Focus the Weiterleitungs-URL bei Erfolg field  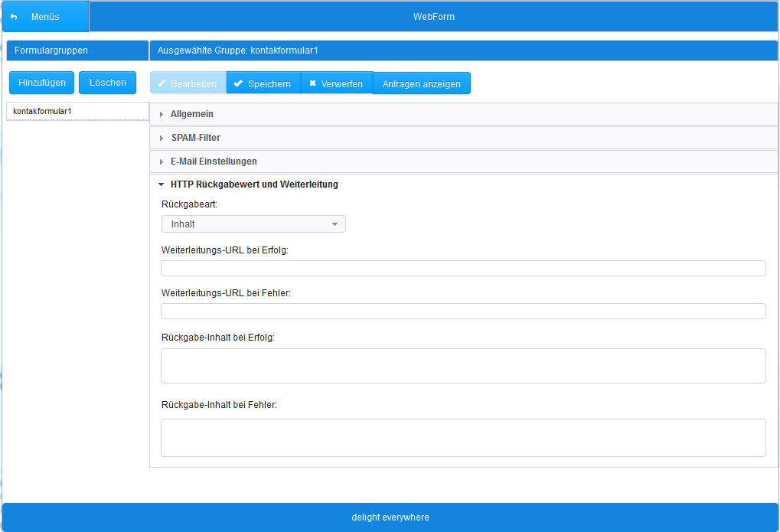pyautogui.click(x=463, y=268)
